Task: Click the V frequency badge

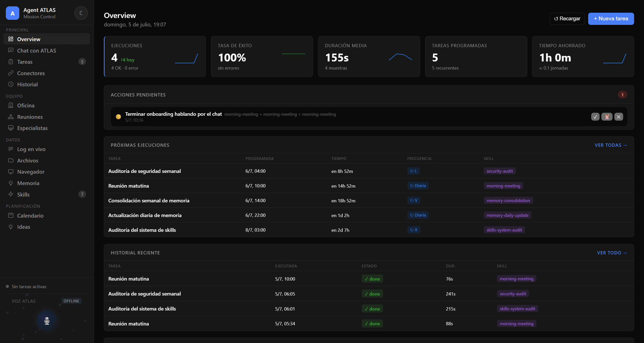Action: (414, 200)
